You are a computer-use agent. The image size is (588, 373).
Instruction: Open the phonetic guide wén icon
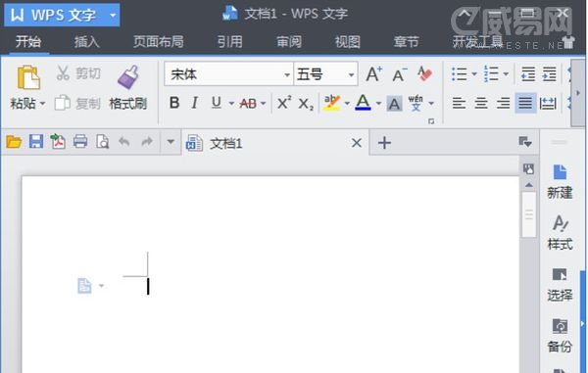(x=416, y=103)
